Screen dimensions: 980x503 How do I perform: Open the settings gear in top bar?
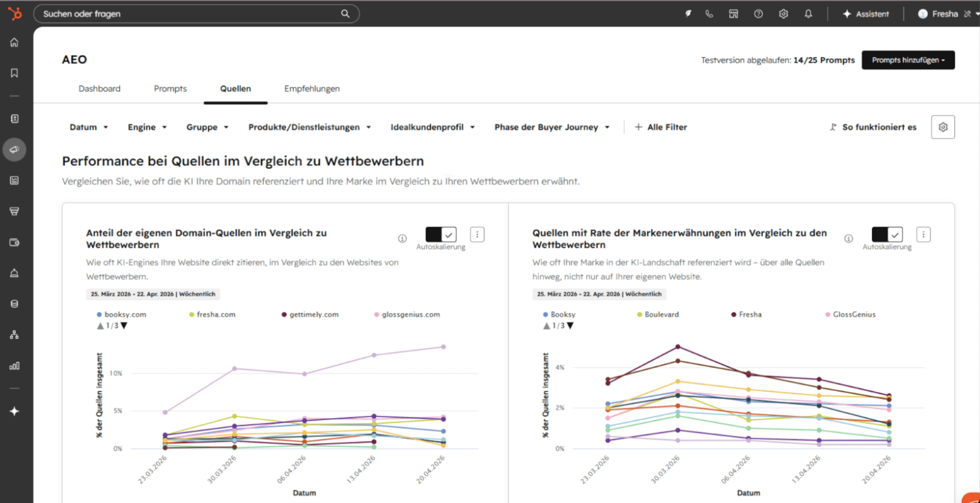click(784, 13)
